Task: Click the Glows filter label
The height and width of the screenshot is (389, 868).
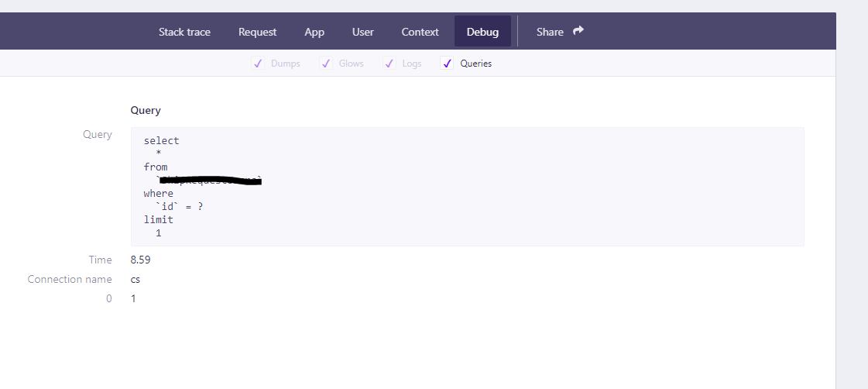Action: click(x=351, y=64)
